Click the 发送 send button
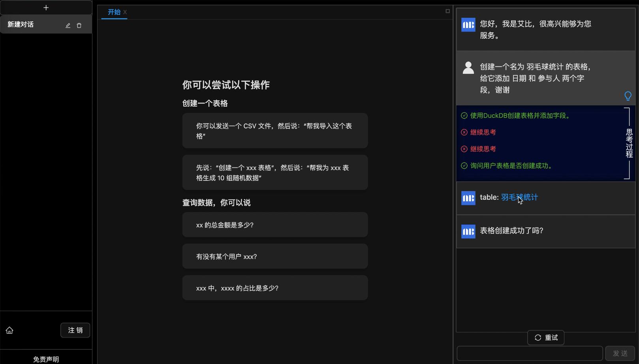 620,353
